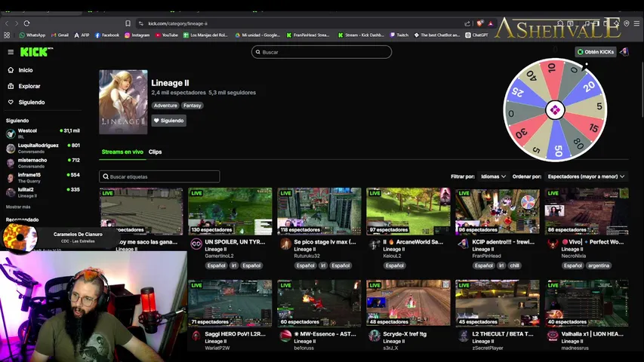Click the Obtén KICKs button
This screenshot has height=362, width=644.
click(x=596, y=52)
